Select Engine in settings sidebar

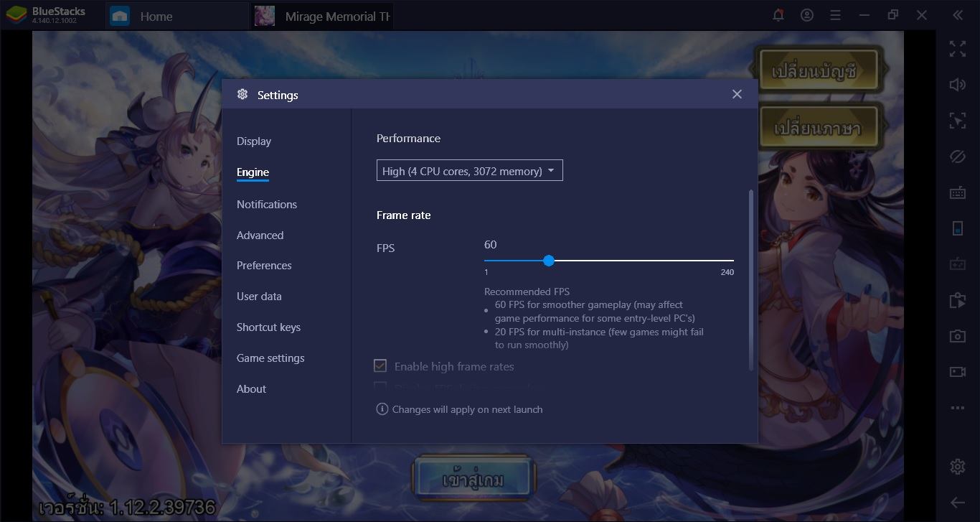[x=253, y=172]
